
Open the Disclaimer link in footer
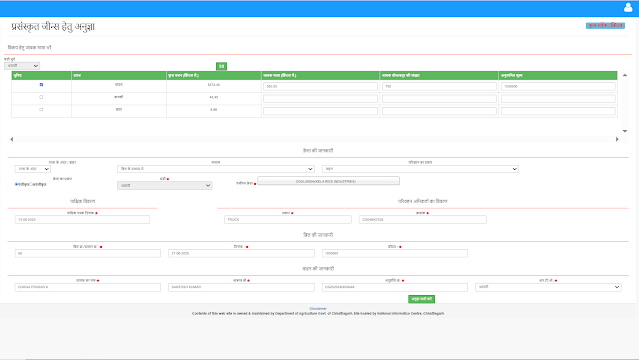tap(318, 309)
